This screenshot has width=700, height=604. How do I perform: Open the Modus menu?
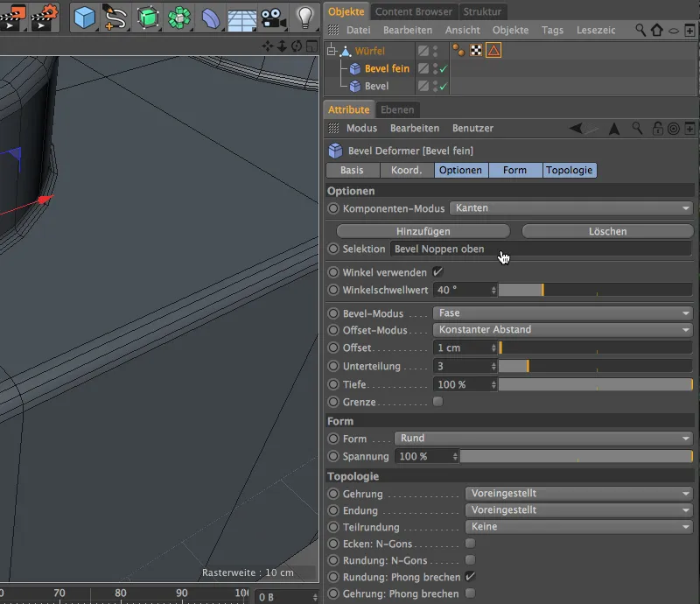[x=361, y=128]
